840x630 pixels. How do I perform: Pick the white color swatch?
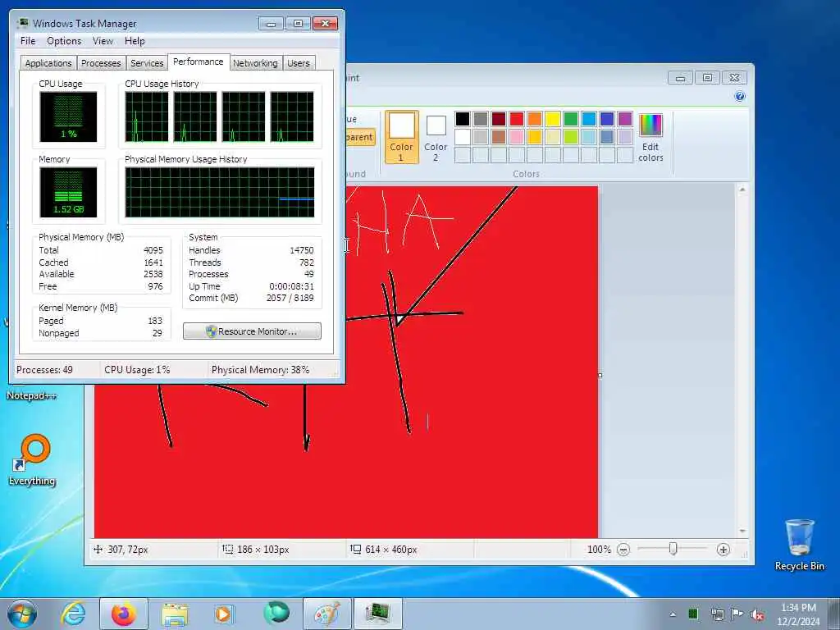(x=463, y=137)
